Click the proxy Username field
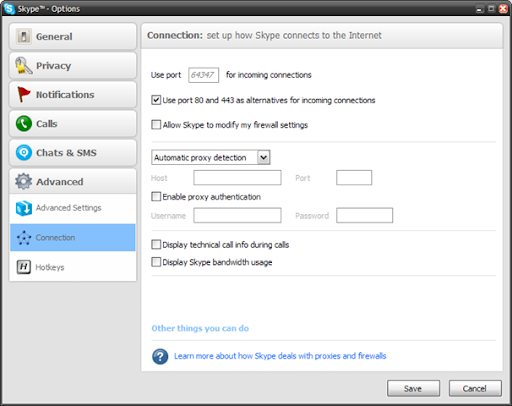This screenshot has height=406, width=512. (237, 215)
